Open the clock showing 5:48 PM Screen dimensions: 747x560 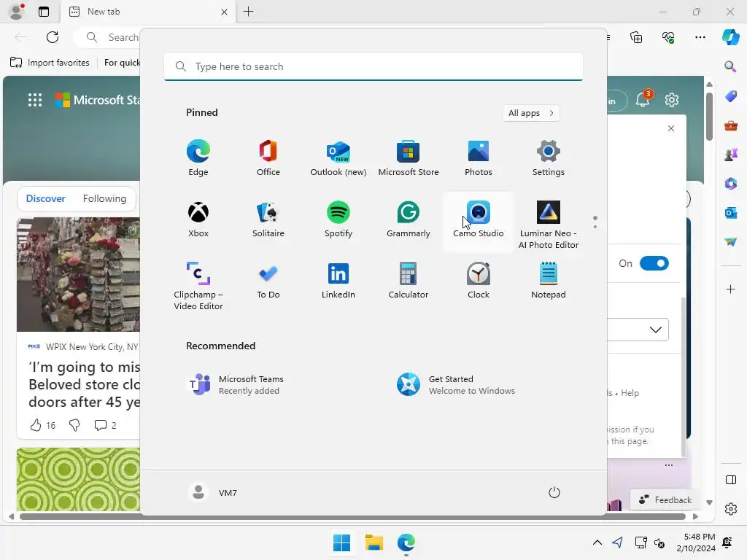pyautogui.click(x=695, y=542)
